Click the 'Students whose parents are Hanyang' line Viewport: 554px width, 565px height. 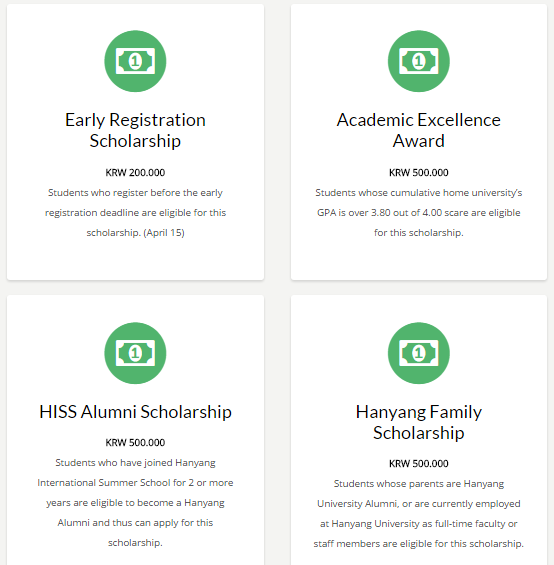418,484
